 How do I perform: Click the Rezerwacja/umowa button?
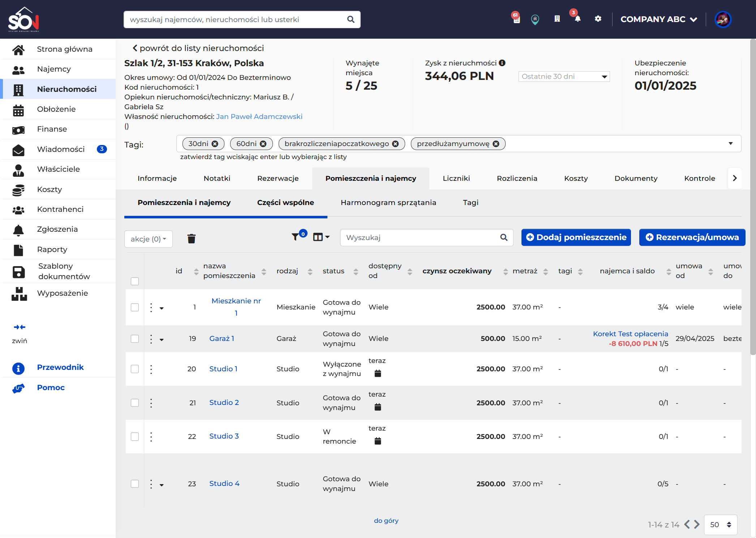692,237
